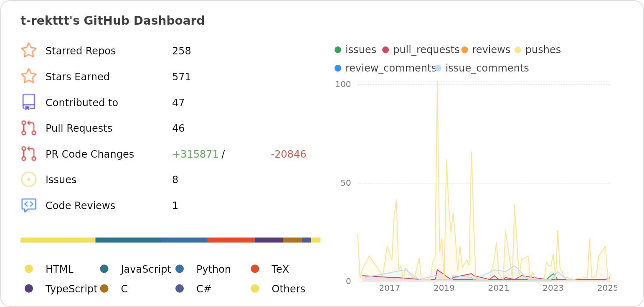Toggle the review_comments series legend label
The image size is (644, 307).
click(x=390, y=68)
